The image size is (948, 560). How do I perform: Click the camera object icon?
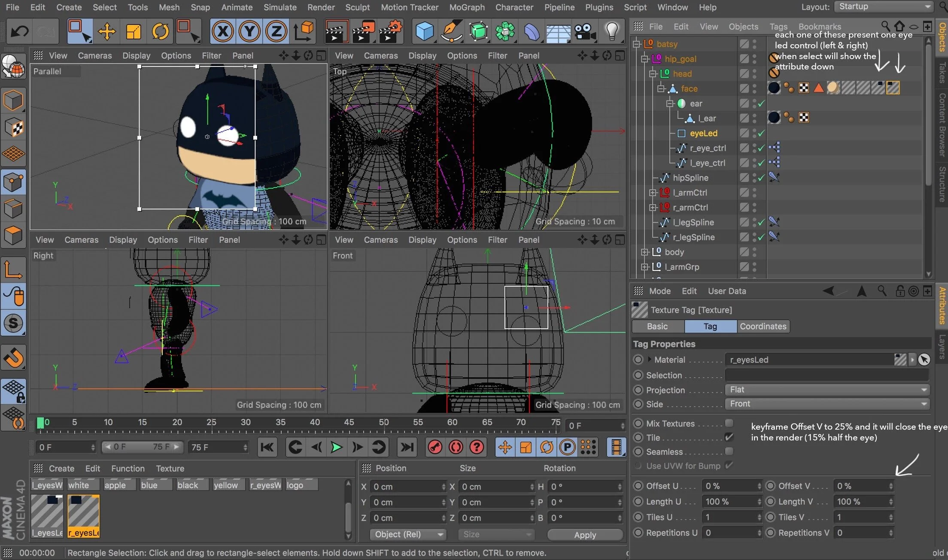(584, 32)
